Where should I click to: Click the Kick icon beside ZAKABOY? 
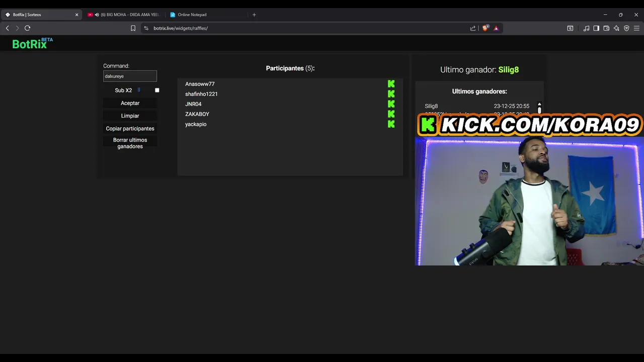pyautogui.click(x=391, y=114)
